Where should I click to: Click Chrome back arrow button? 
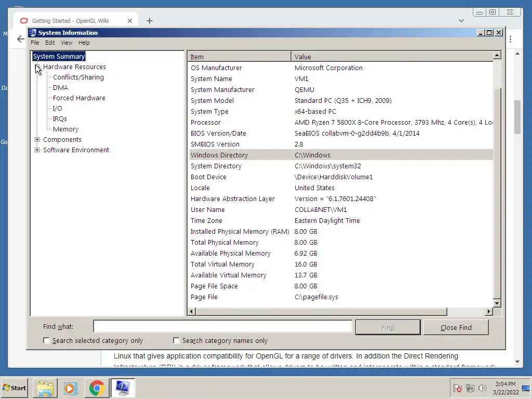[21, 39]
